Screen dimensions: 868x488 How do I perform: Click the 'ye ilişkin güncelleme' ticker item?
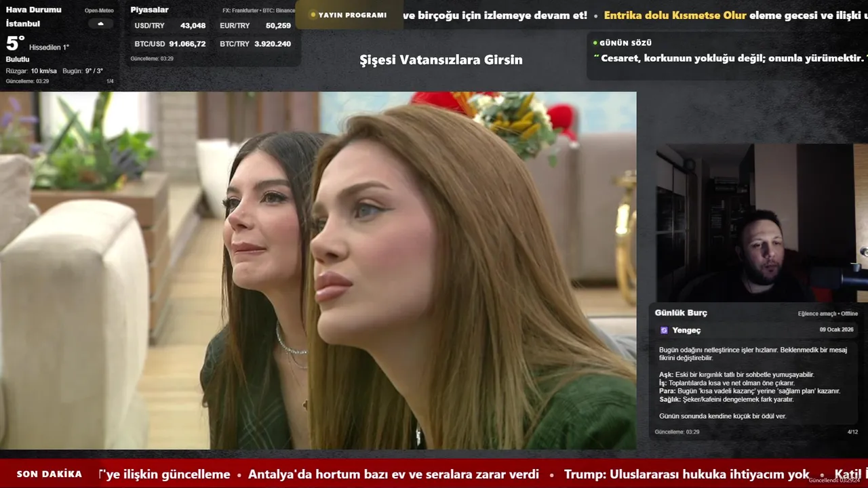pos(165,474)
